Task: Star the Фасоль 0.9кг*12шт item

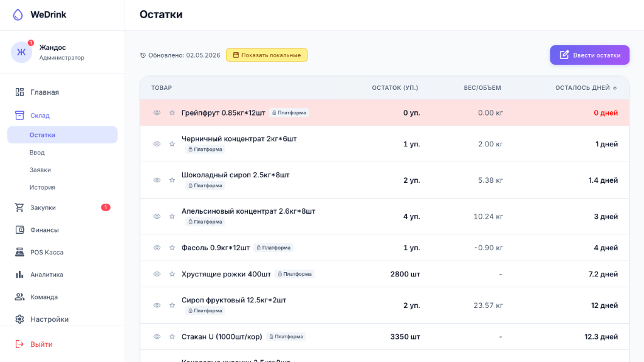Action: coord(172,248)
